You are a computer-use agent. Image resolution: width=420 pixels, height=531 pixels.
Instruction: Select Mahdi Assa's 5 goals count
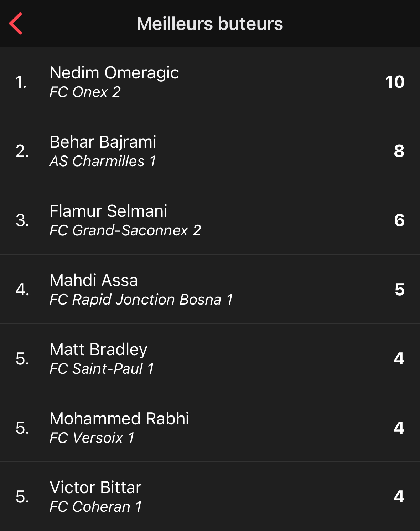[x=399, y=289]
